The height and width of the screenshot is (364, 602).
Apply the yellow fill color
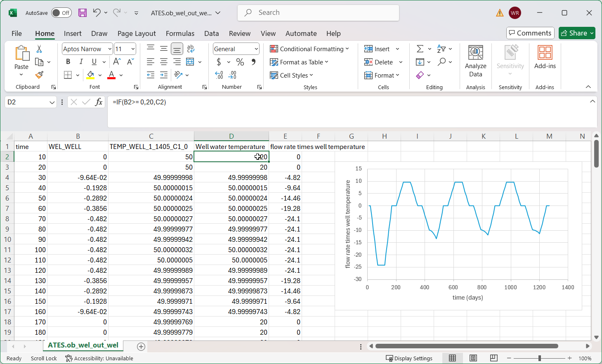(90, 75)
